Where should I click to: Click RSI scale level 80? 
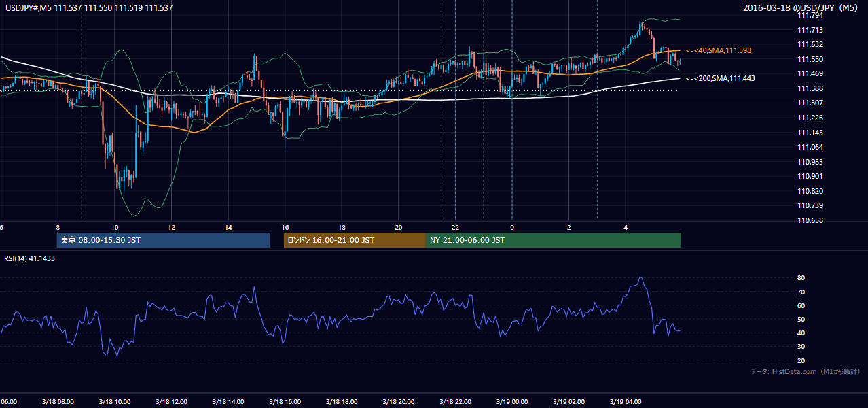[x=801, y=278]
